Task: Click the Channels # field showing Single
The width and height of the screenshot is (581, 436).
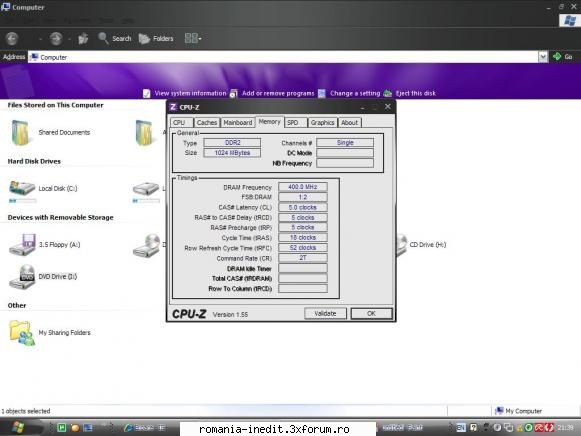Action: [345, 143]
